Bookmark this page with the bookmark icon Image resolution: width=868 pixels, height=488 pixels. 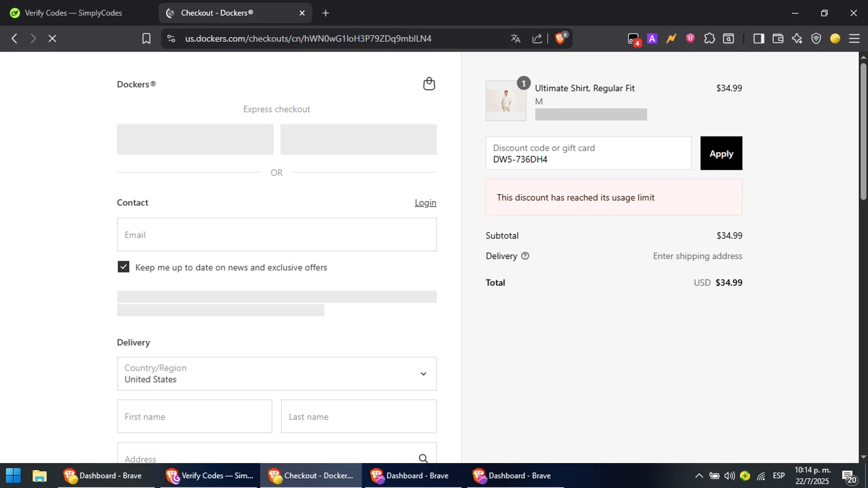tap(146, 38)
